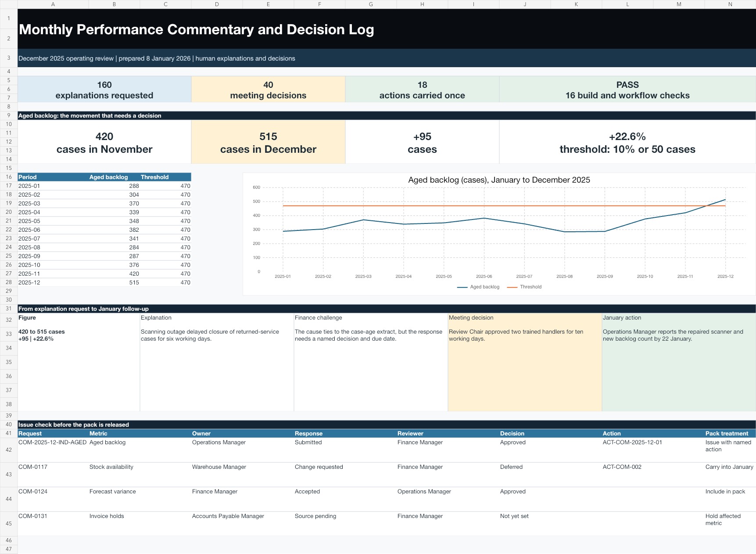Select the 'Hold affected metric' pack treatment

pyautogui.click(x=730, y=524)
